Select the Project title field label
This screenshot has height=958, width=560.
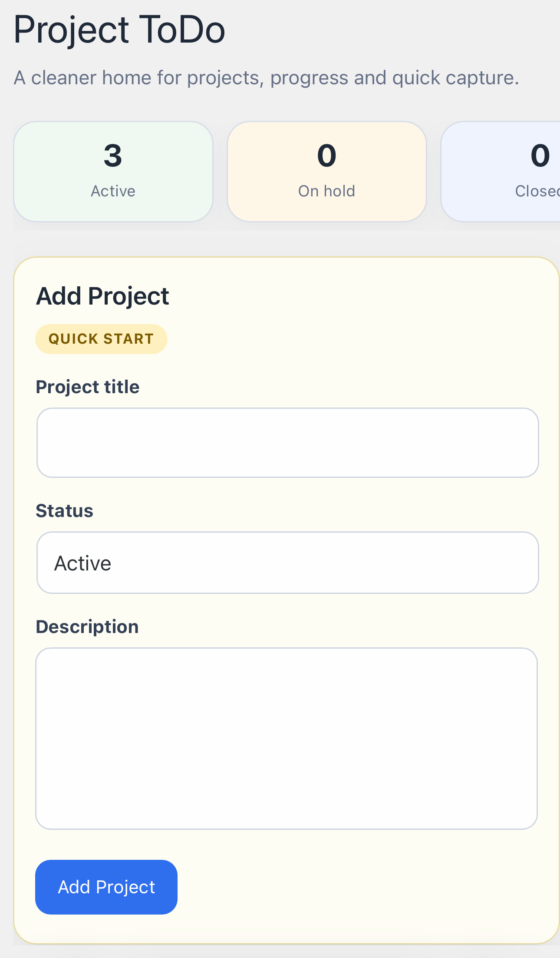pyautogui.click(x=87, y=387)
